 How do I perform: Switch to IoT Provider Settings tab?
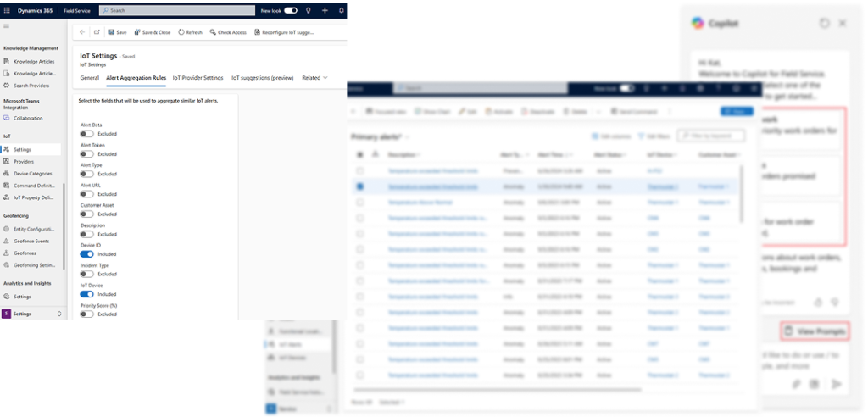(x=198, y=78)
